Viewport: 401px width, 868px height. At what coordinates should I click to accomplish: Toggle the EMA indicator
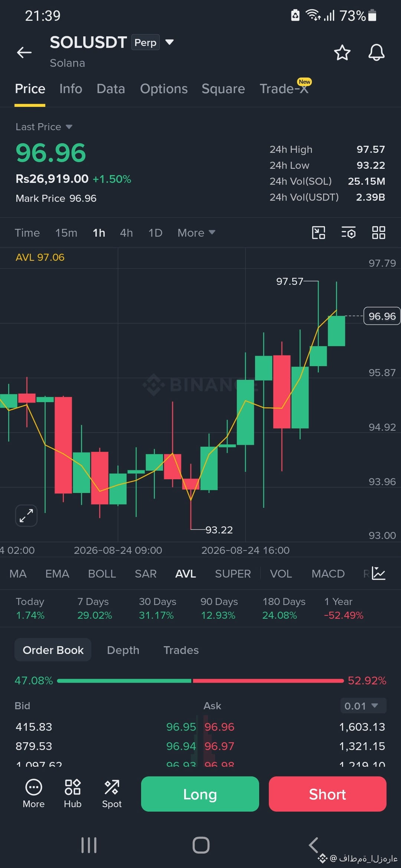pos(57,574)
